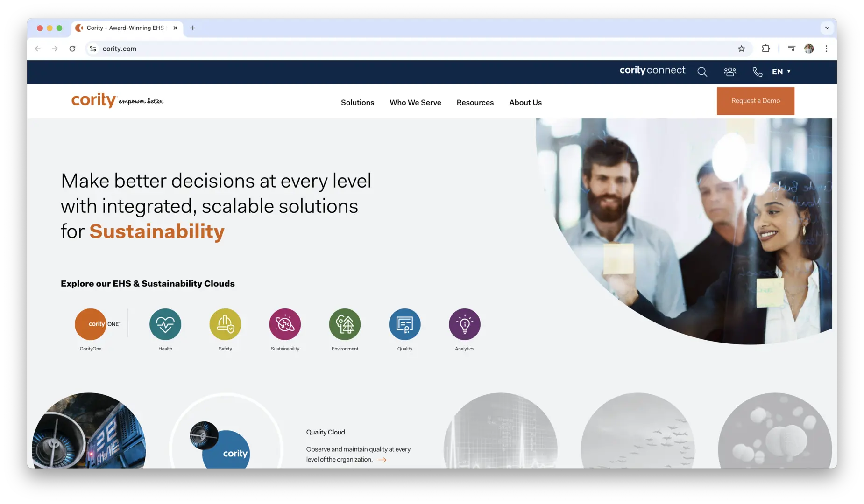864x504 pixels.
Task: Click the community people icon
Action: [x=729, y=71]
